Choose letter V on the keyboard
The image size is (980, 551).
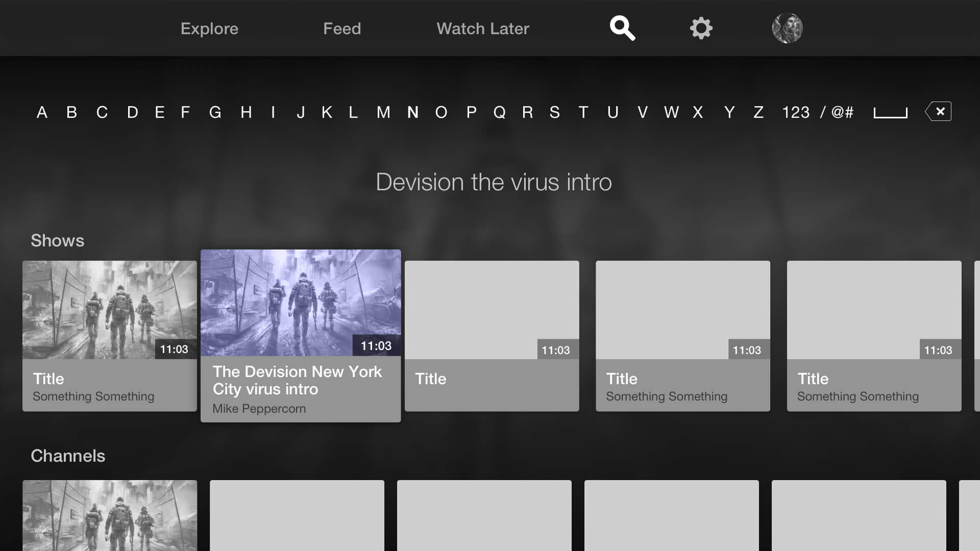[643, 112]
